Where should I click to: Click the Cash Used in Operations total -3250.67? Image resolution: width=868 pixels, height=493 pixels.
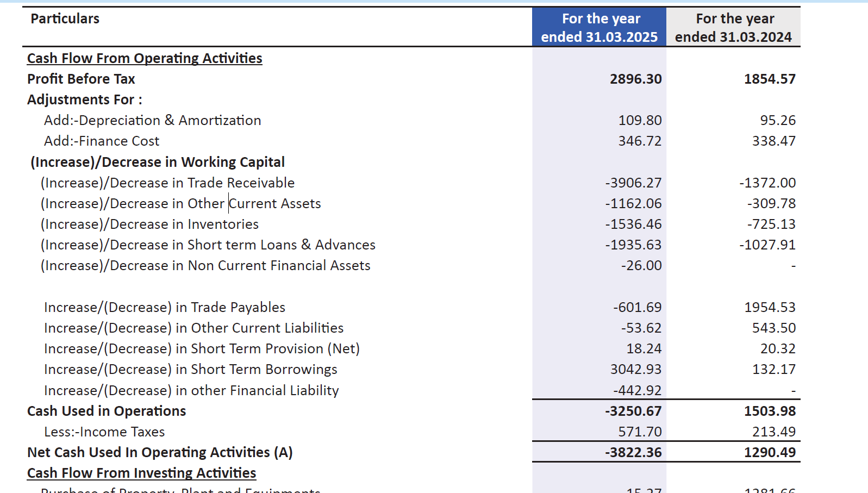click(633, 411)
